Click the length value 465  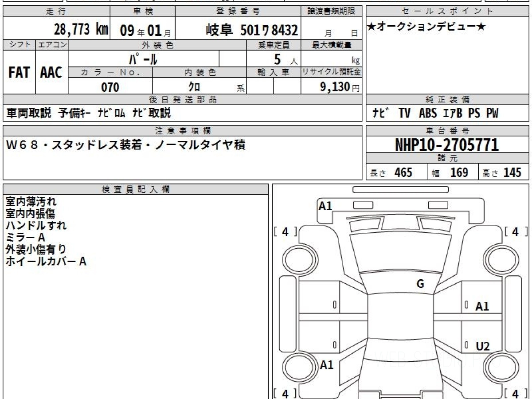[403, 172]
